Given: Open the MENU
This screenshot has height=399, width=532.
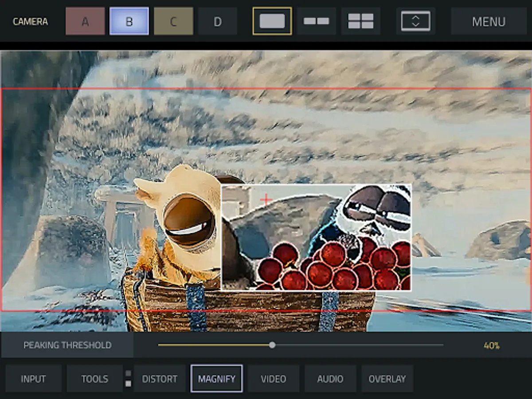Looking at the screenshot, I should coord(489,21).
